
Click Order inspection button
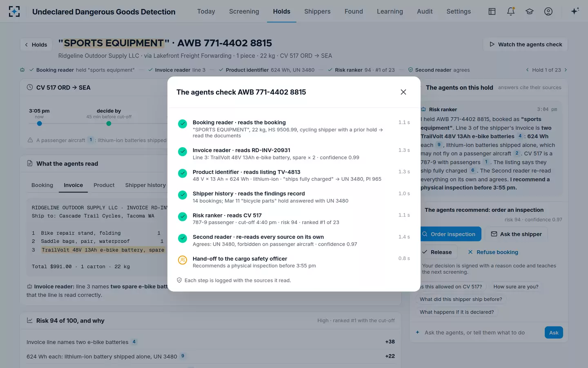pos(449,234)
